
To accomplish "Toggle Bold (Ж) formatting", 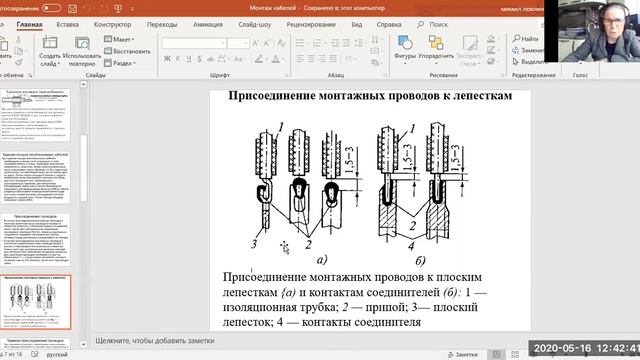I will (167, 59).
